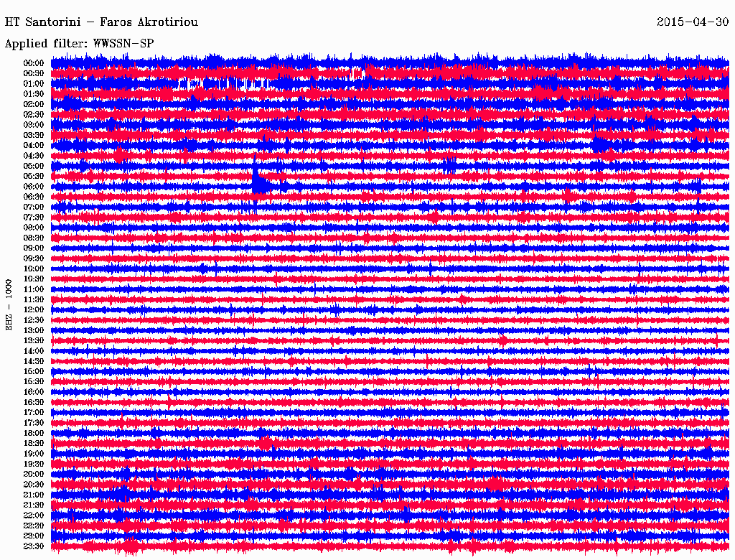Click the '11:30' time label
735x560 pixels.
click(34, 299)
